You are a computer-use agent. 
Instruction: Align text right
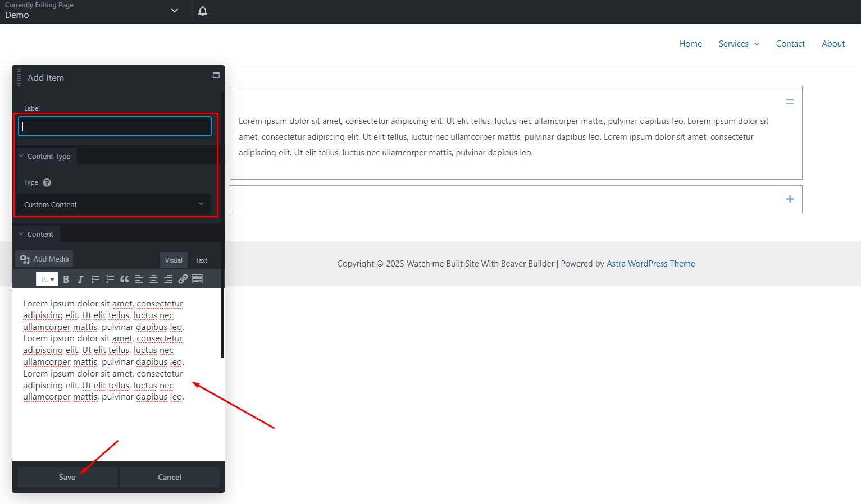pyautogui.click(x=168, y=279)
